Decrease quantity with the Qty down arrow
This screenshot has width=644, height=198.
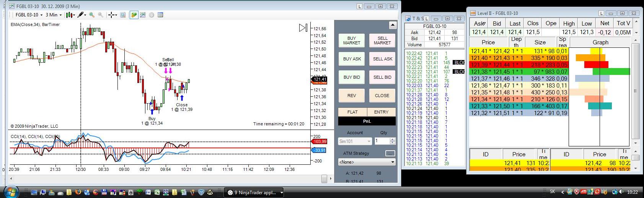pyautogui.click(x=393, y=143)
